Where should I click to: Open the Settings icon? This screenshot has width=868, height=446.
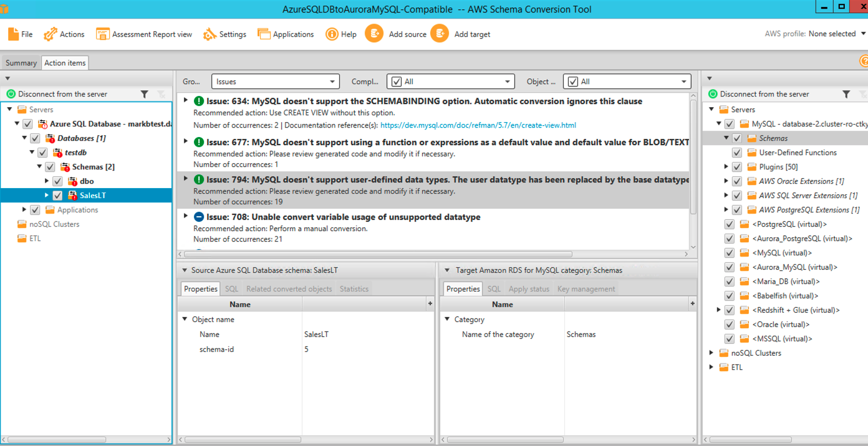point(210,34)
